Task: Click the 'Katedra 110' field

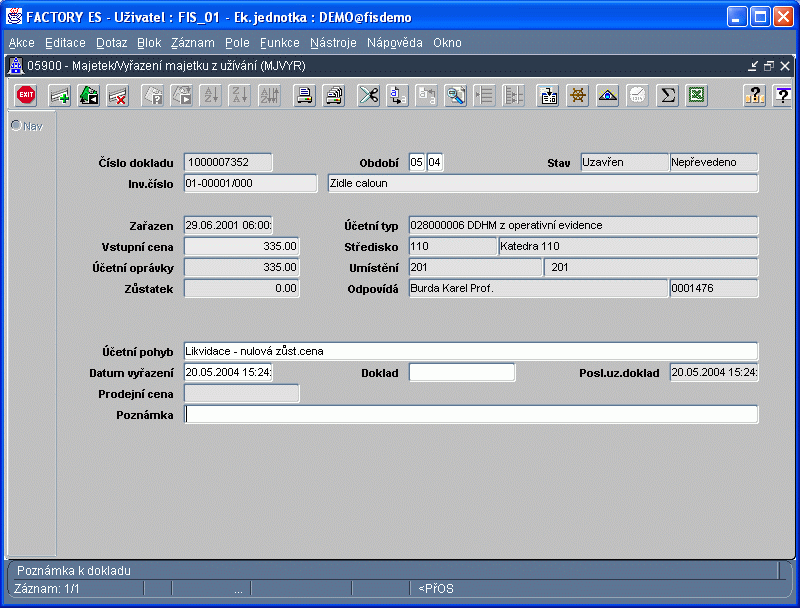Action: 628,246
